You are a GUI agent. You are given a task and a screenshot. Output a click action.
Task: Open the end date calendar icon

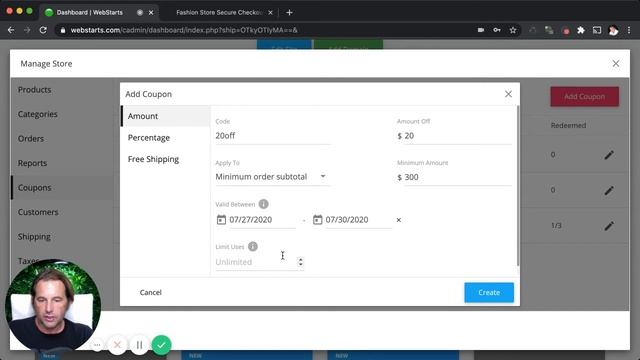[317, 220]
